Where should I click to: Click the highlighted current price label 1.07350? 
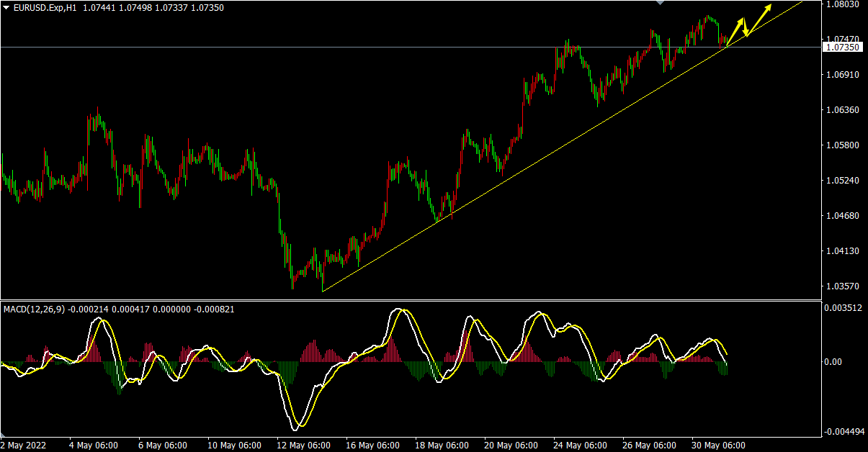coord(842,48)
